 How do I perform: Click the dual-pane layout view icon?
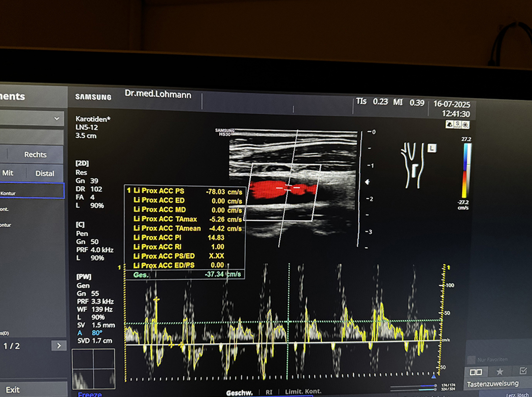pyautogui.click(x=476, y=372)
